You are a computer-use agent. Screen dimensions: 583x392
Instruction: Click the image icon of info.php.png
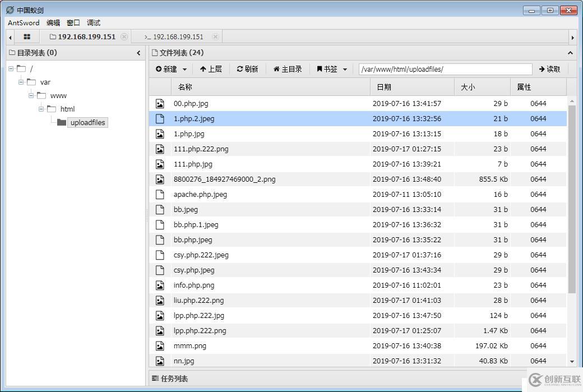(160, 285)
